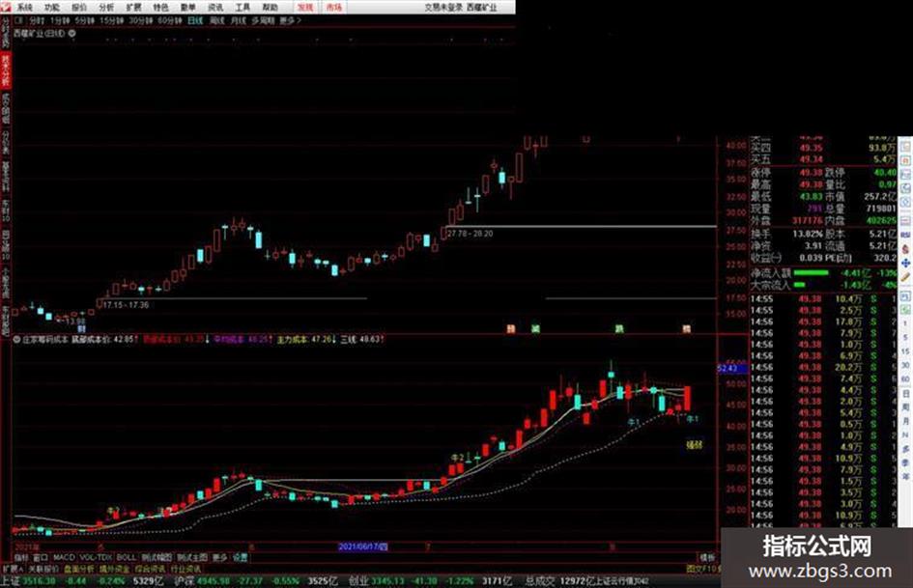Screen dimensions: 913x588
Task: Switch sub-chart to BOLL indicator
Action: (x=127, y=557)
